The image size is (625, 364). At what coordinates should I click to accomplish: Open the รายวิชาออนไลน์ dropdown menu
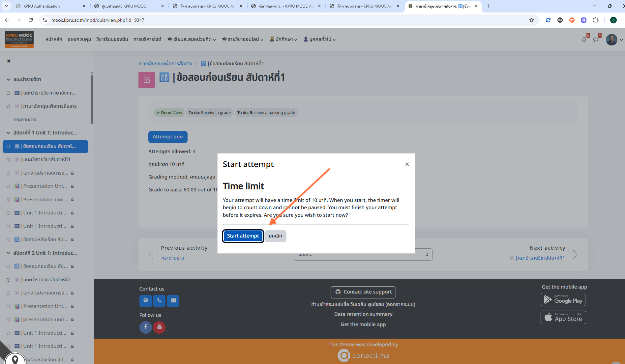point(243,39)
